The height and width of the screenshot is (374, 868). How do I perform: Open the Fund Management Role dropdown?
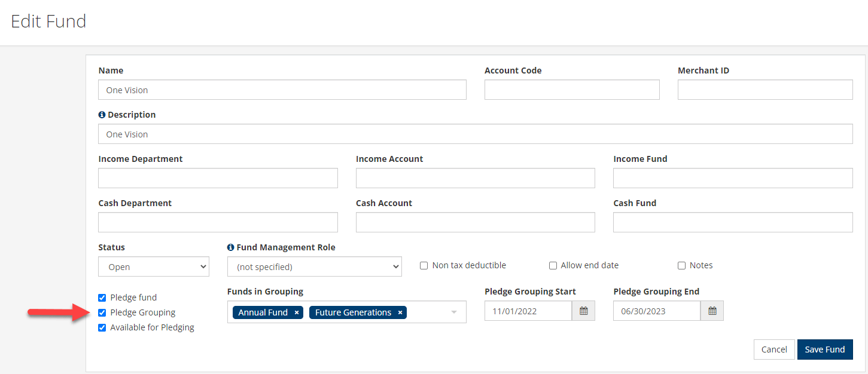314,266
